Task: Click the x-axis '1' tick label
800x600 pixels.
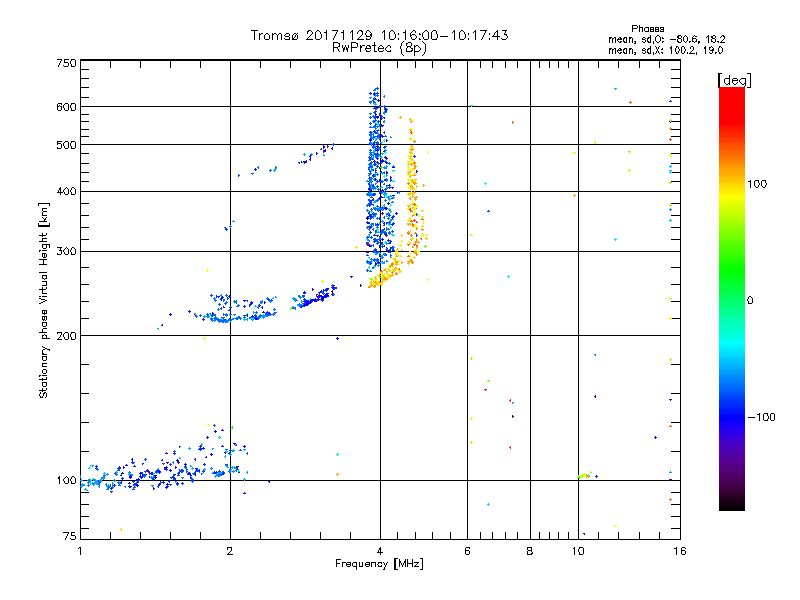Action: (x=80, y=551)
